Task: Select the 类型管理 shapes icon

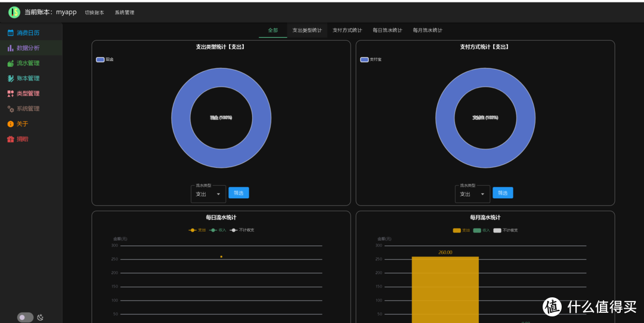Action: 10,94
